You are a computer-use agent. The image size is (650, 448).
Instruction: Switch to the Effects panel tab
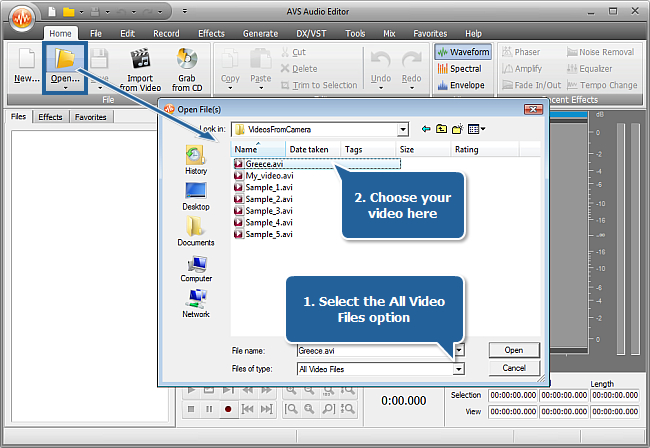click(50, 117)
